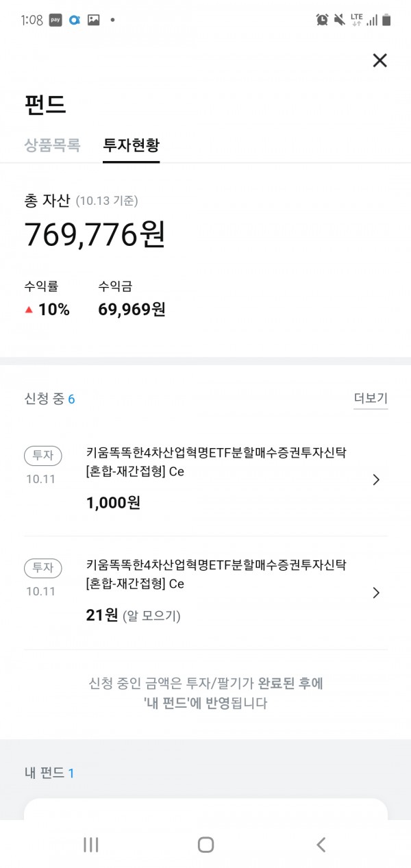Select the 투자현황 tab
This screenshot has height=868, width=411.
[x=131, y=145]
